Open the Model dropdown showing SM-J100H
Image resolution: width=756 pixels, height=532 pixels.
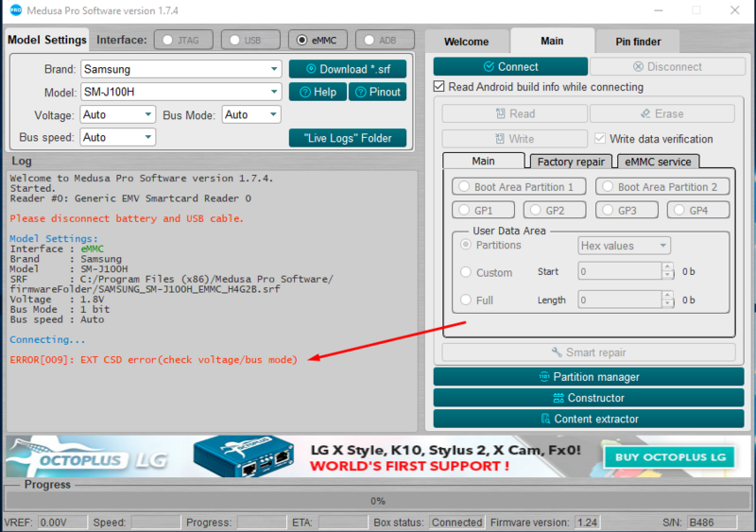(180, 92)
